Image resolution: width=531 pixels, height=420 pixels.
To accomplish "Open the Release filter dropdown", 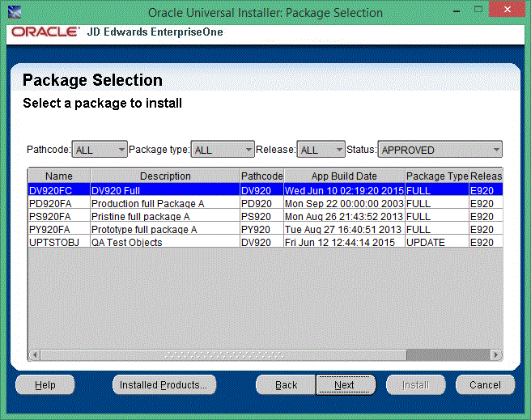I will click(321, 150).
